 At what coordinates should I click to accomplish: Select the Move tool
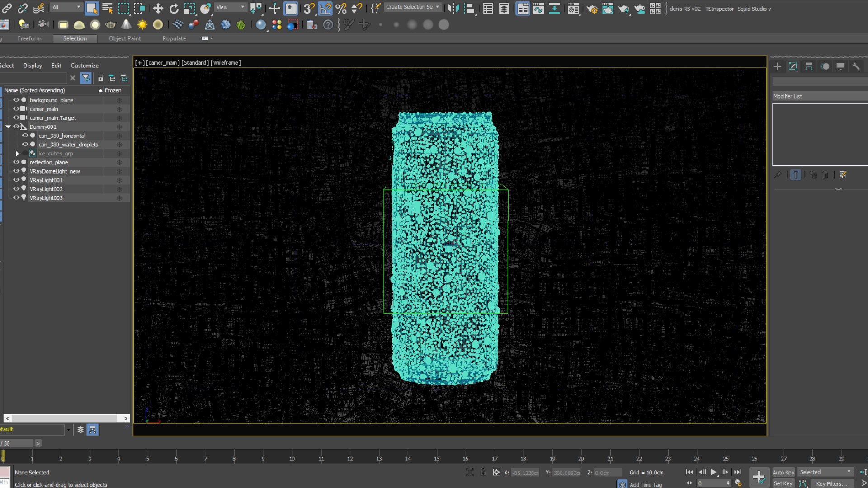pyautogui.click(x=158, y=8)
